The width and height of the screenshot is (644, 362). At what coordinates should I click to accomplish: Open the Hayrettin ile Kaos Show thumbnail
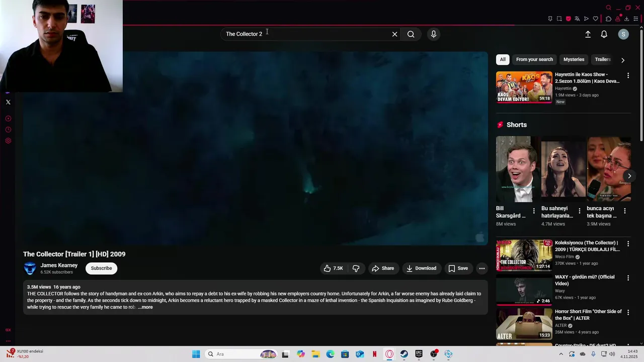pyautogui.click(x=524, y=87)
